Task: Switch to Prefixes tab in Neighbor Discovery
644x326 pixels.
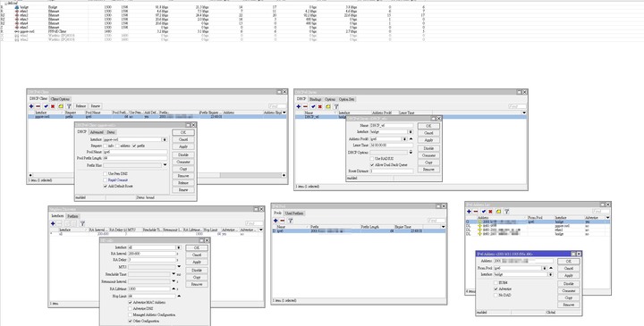Action: 72,216
